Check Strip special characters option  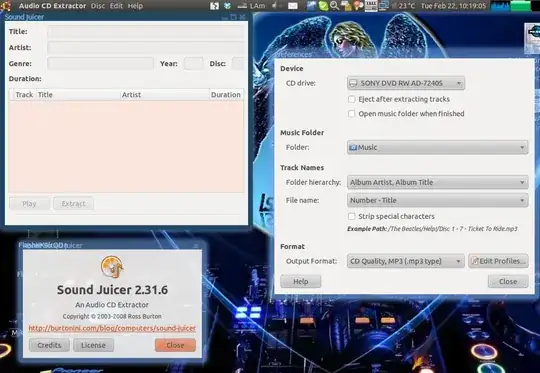(x=351, y=216)
